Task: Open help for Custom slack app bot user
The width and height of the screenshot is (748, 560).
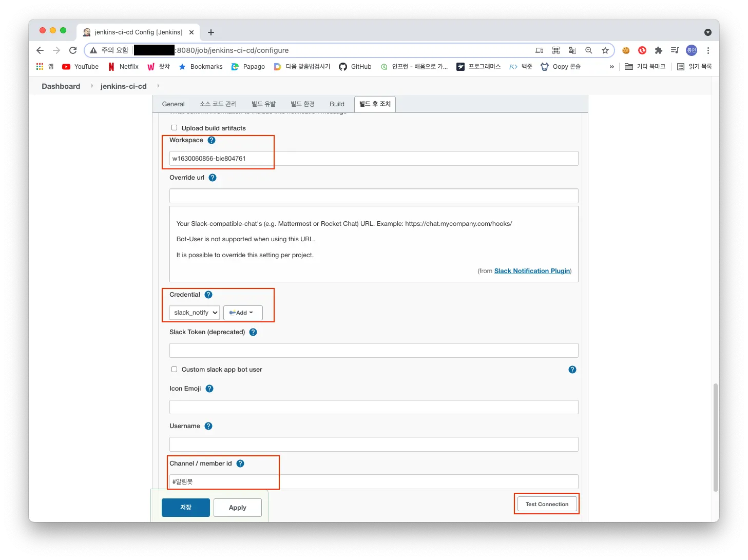Action: click(572, 370)
